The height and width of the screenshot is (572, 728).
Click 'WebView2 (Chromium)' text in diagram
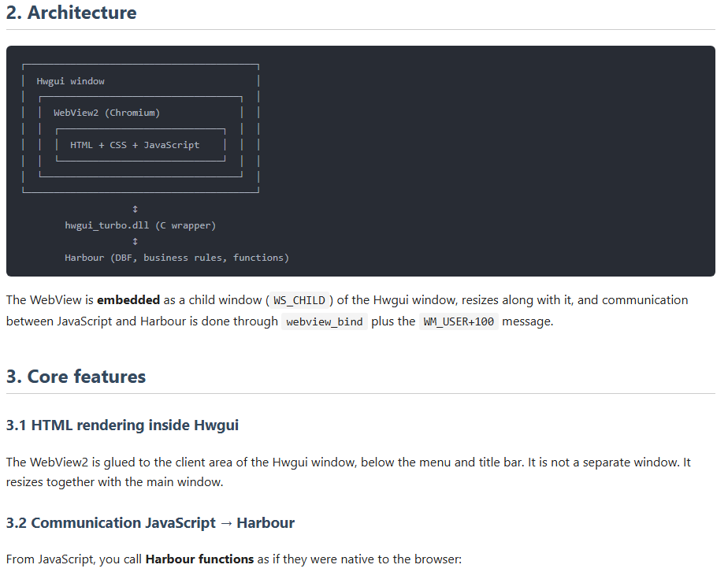(x=107, y=113)
